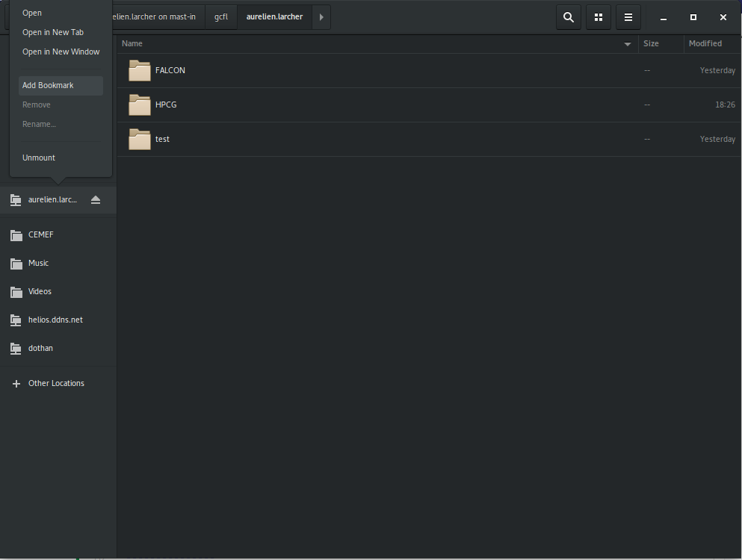Click the 18:26 modified time of HPCG
Image resolution: width=742 pixels, height=560 pixels.
point(725,105)
